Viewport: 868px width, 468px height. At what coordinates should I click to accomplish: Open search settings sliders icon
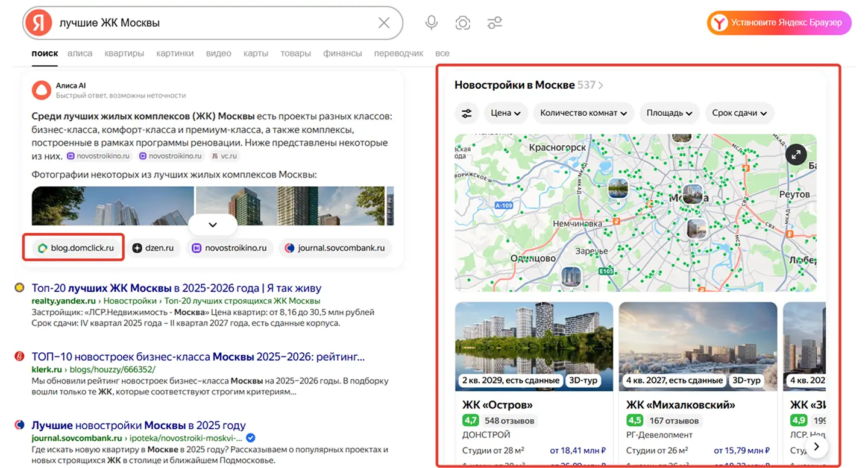coord(495,23)
